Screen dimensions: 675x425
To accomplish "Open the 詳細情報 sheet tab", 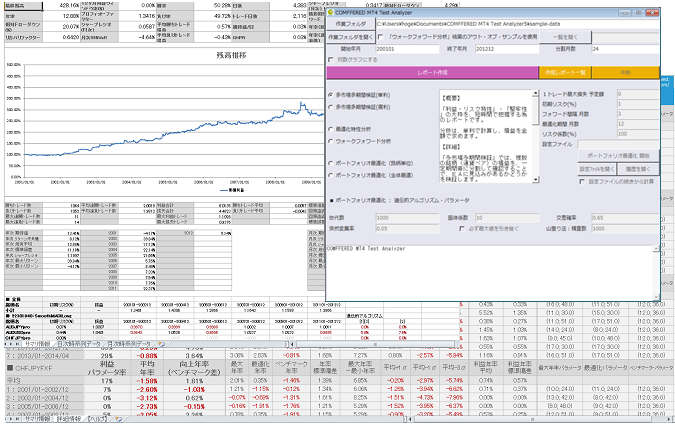I will pos(69,418).
